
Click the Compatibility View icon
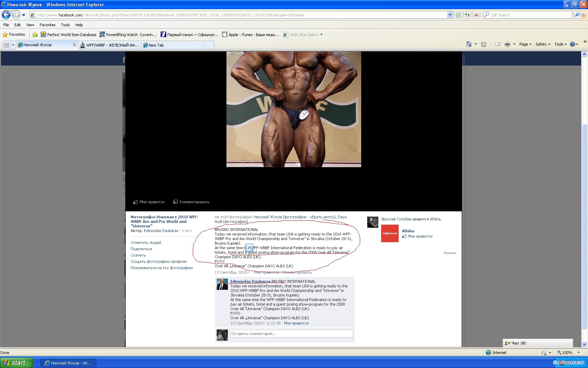(x=458, y=15)
